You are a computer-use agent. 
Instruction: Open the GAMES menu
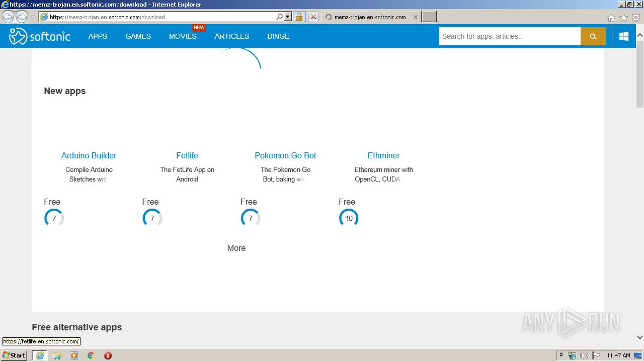[x=138, y=36]
